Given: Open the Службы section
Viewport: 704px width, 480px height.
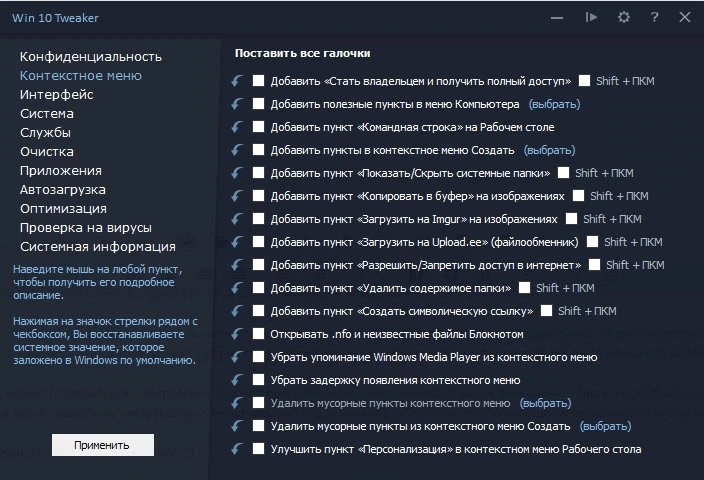Looking at the screenshot, I should tap(45, 133).
